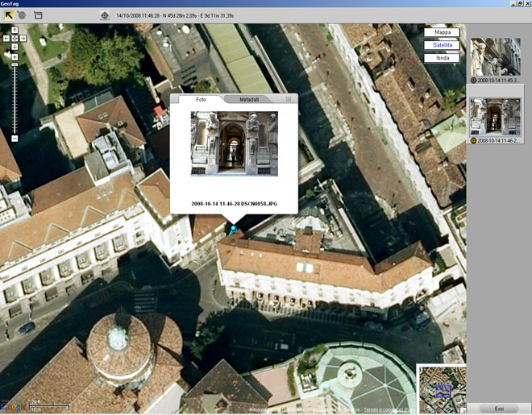
Task: Select the statue photo thumbnail in sidebar
Action: click(x=496, y=56)
